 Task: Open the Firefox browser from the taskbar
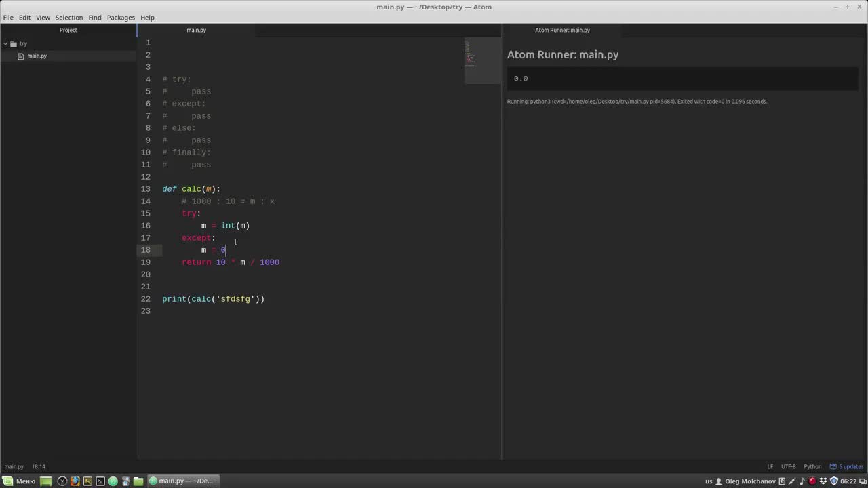[x=75, y=481]
